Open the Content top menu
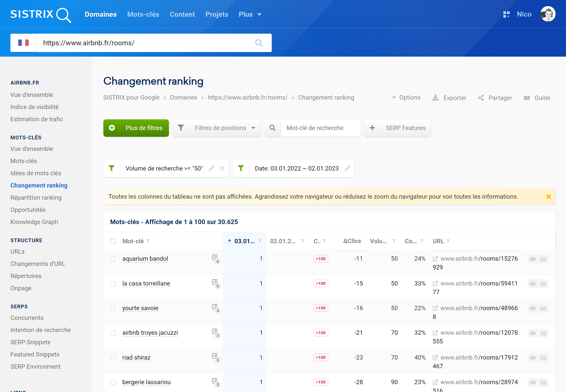Image resolution: width=566 pixels, height=392 pixels. tap(182, 15)
